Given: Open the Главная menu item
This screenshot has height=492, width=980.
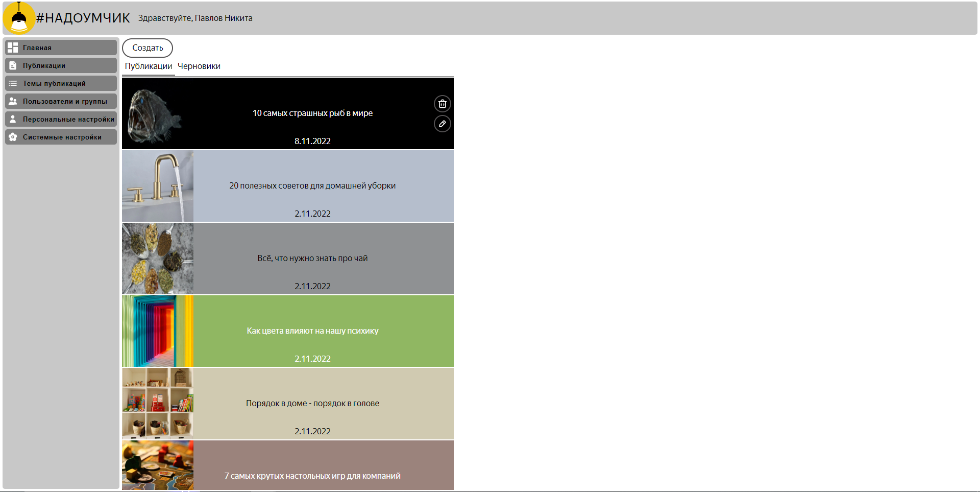Looking at the screenshot, I should click(61, 48).
